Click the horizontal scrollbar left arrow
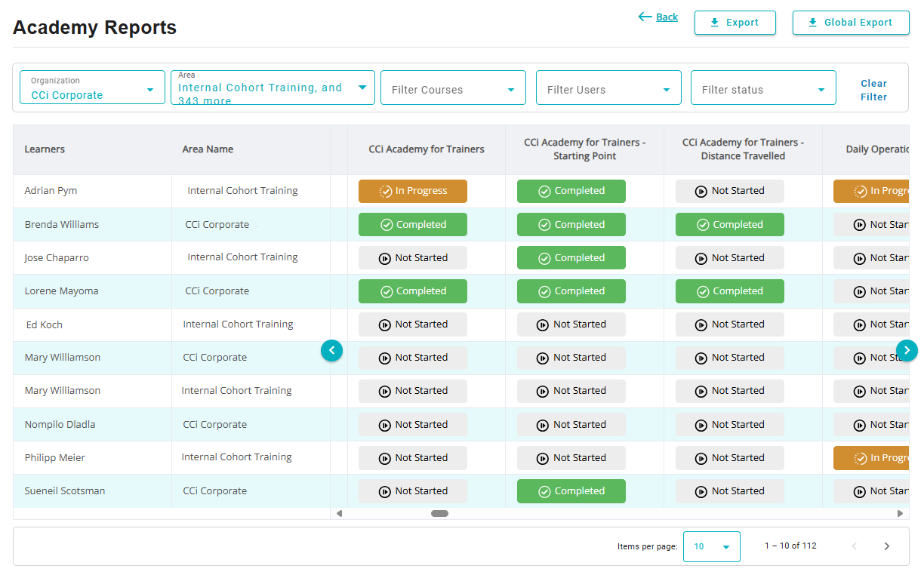924x578 pixels. tap(339, 514)
